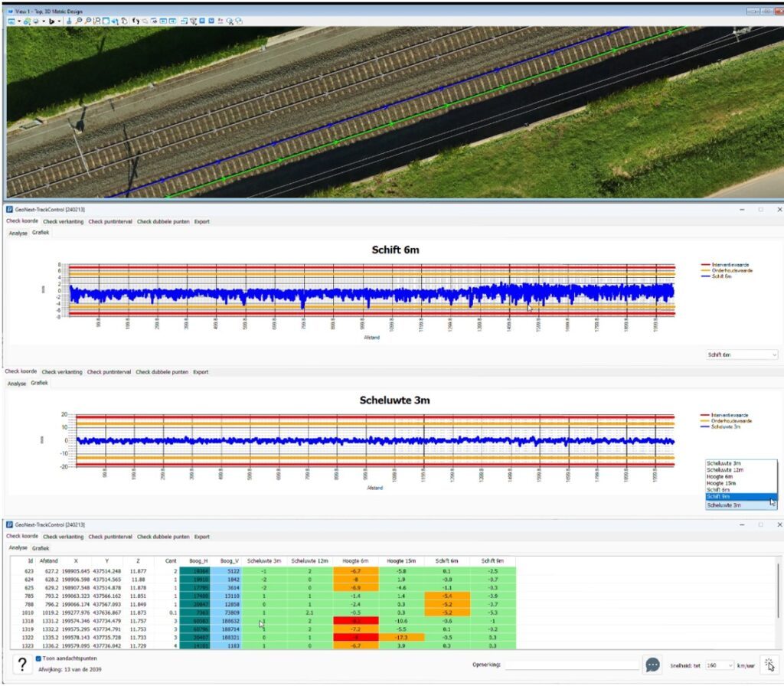The image size is (784, 686).
Task: Open Export tab above the data table
Action: tap(201, 537)
